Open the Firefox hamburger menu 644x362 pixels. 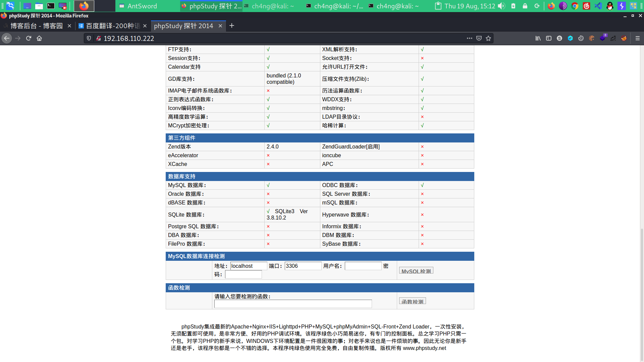click(638, 38)
